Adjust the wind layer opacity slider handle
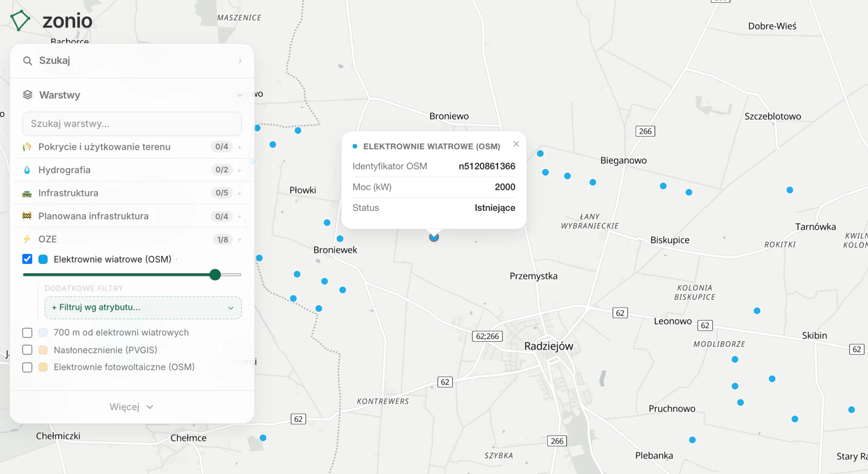868x474 pixels. [215, 275]
